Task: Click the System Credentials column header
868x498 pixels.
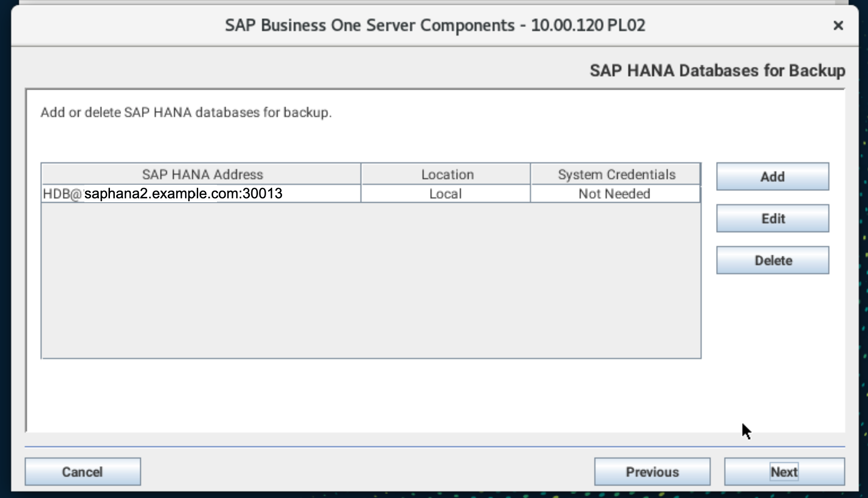Action: [x=616, y=174]
